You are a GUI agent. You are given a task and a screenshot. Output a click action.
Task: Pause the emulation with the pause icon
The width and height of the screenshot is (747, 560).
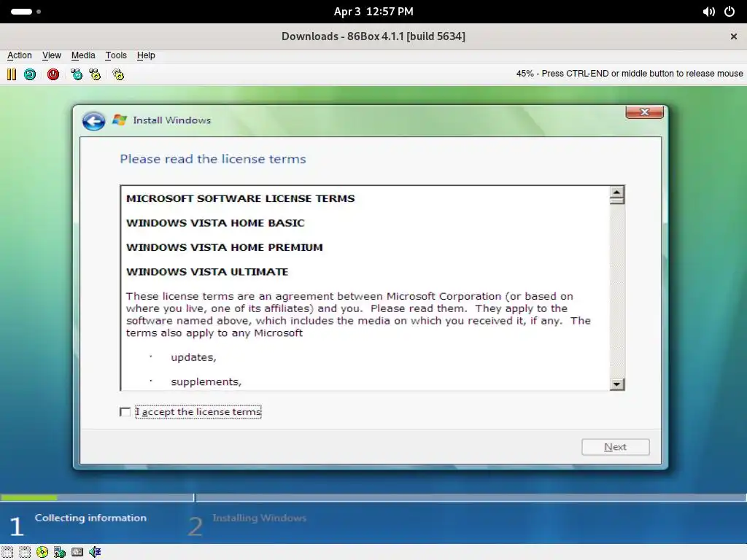click(12, 74)
